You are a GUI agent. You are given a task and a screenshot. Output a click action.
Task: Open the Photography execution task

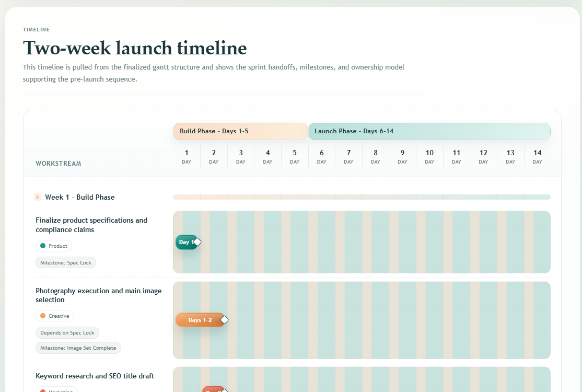(x=99, y=295)
